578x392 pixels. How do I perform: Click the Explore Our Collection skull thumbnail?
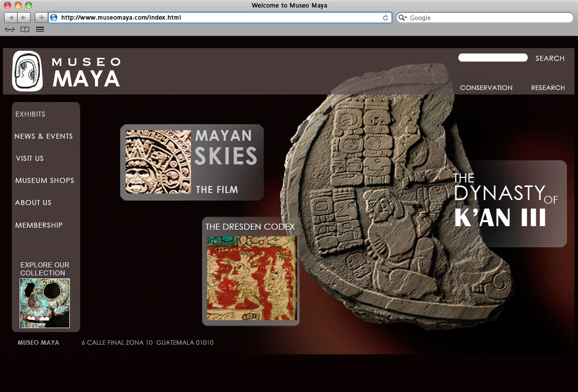[x=45, y=303]
